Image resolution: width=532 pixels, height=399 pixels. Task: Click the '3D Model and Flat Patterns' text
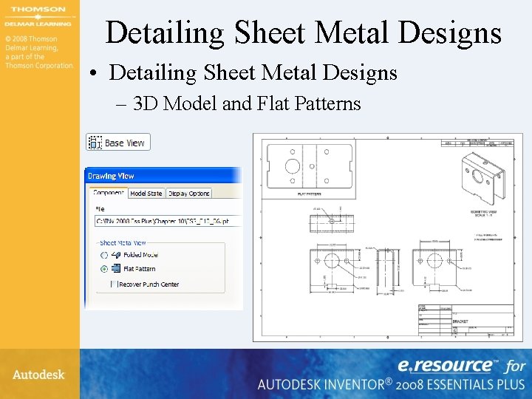[x=247, y=103]
